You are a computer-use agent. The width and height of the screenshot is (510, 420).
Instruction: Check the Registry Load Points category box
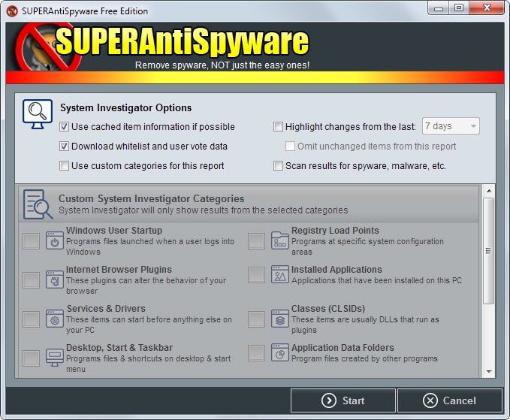click(x=256, y=240)
